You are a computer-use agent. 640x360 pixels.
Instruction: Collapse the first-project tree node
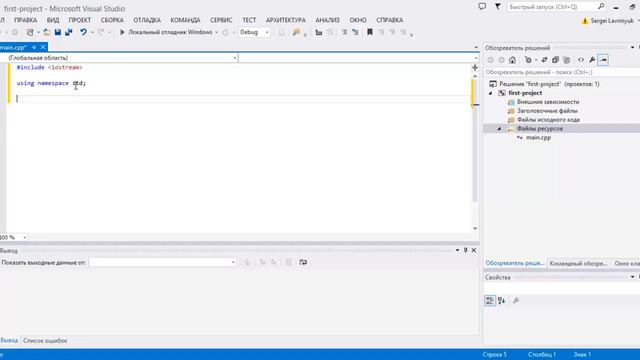(491, 93)
